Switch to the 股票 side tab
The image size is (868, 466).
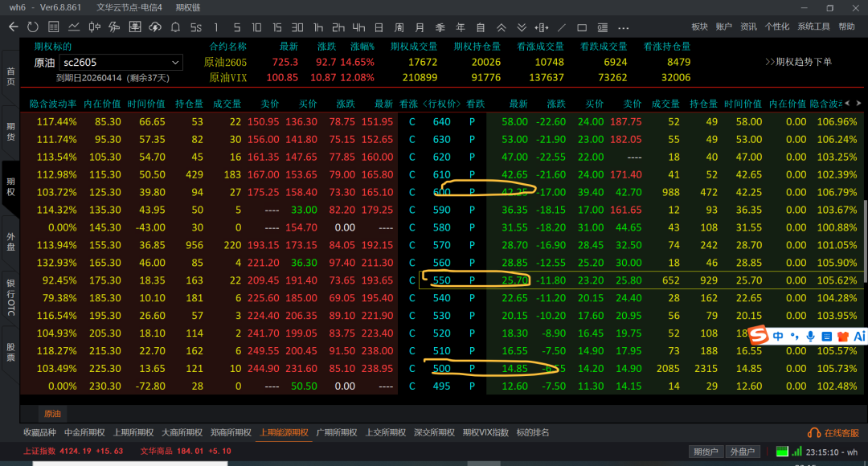tap(10, 352)
